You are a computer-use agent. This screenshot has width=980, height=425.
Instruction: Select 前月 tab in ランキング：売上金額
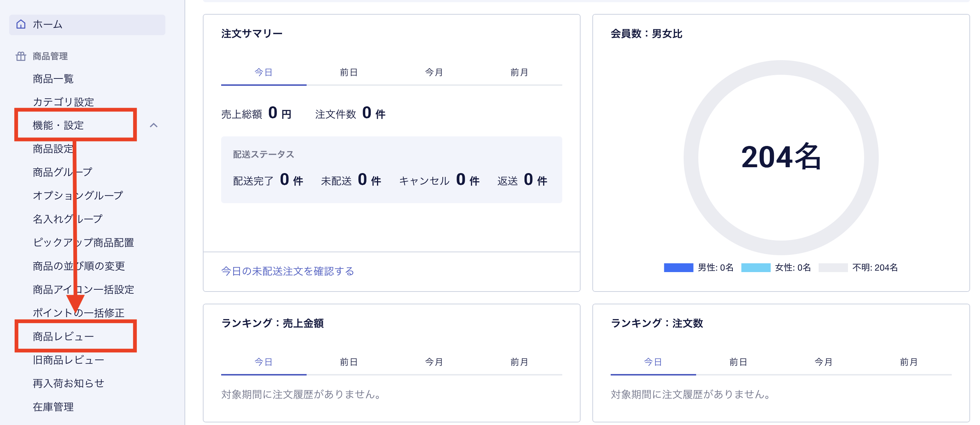point(519,362)
